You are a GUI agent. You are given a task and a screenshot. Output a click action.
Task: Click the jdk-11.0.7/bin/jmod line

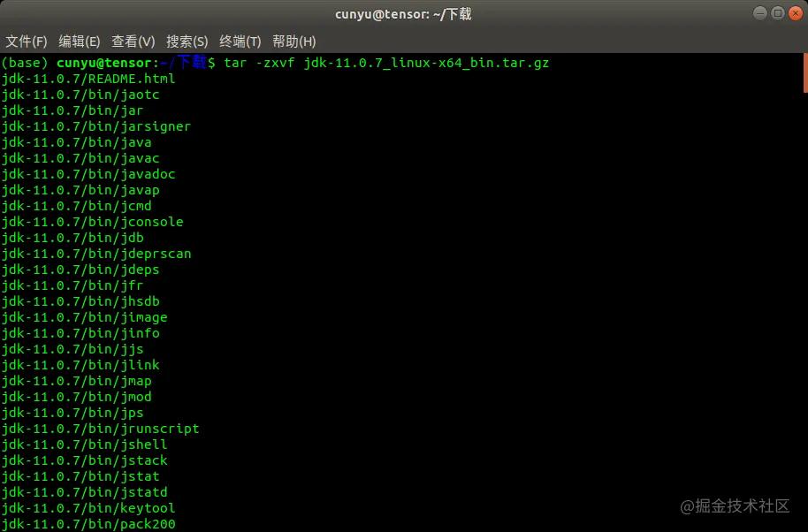[76, 397]
